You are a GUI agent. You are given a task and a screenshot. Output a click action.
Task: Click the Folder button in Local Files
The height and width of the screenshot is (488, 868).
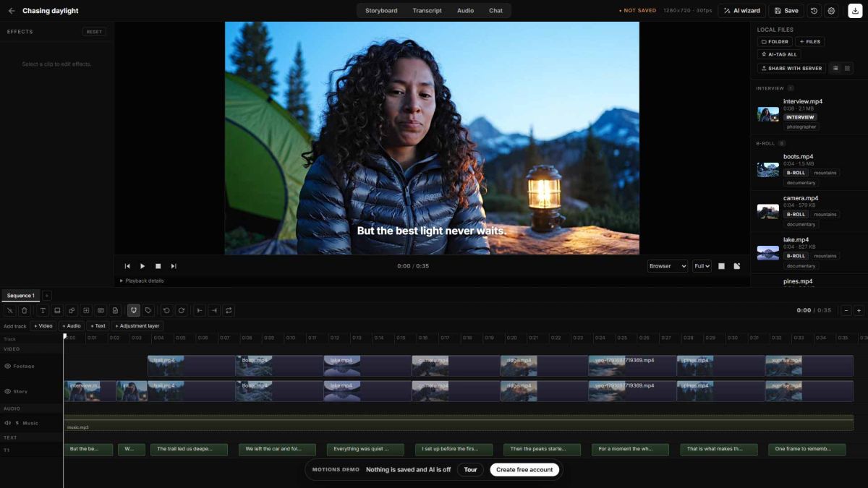775,42
